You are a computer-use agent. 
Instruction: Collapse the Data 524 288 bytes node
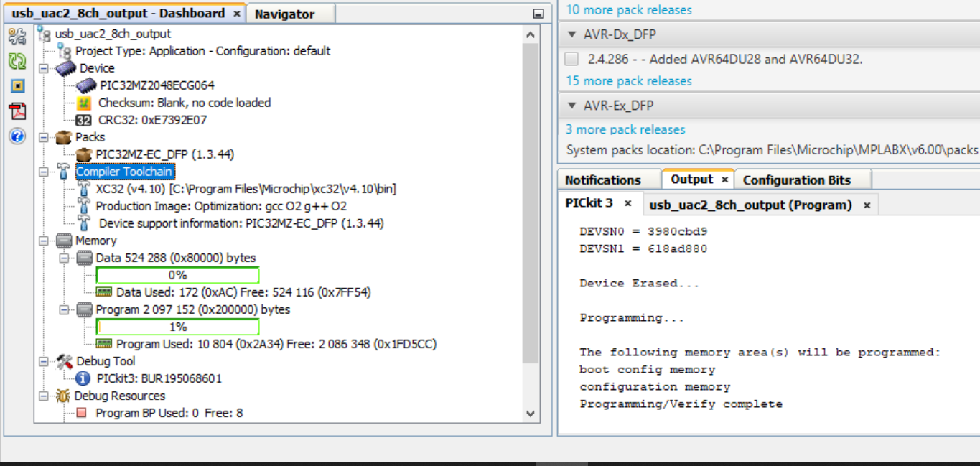65,258
